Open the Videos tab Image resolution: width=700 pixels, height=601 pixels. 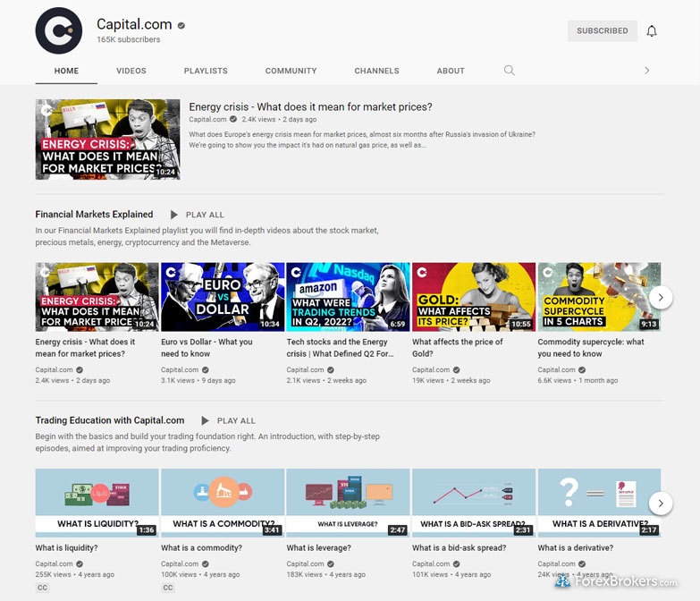131,71
